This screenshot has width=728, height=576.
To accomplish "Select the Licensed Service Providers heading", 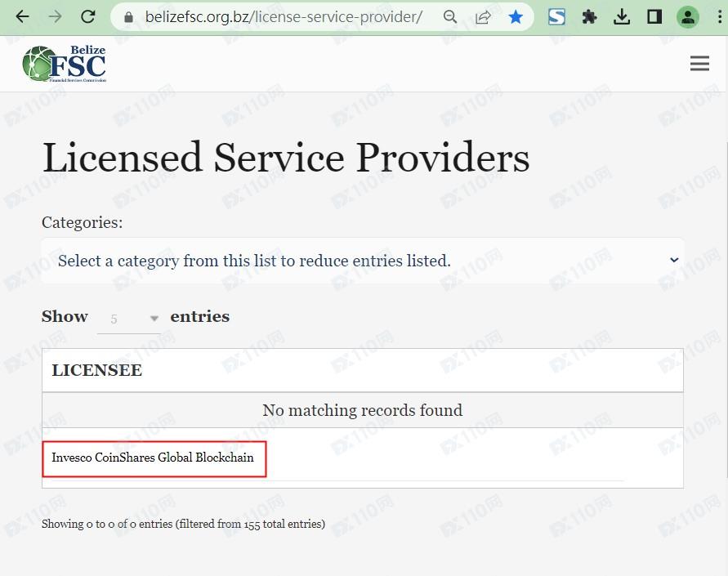I will coord(285,158).
